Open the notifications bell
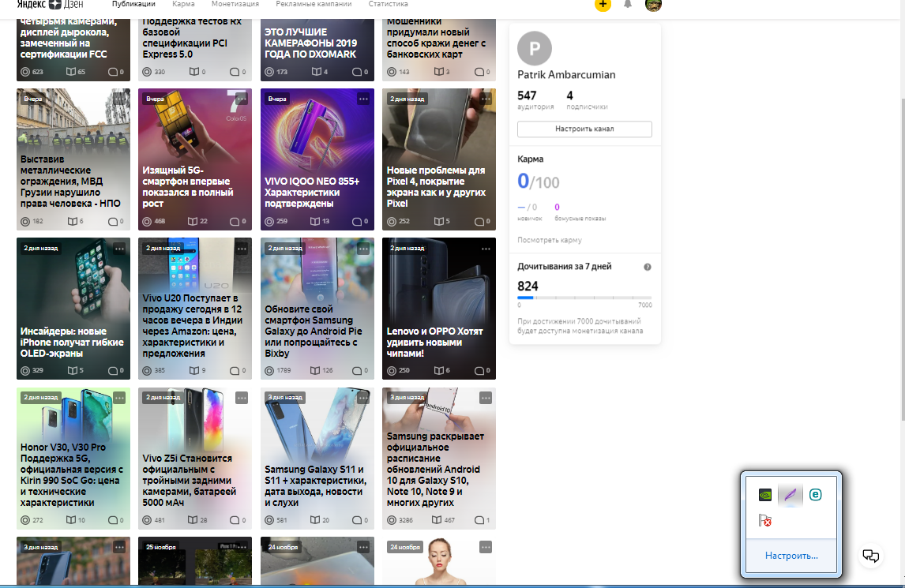This screenshot has height=588, width=905. pos(628,4)
